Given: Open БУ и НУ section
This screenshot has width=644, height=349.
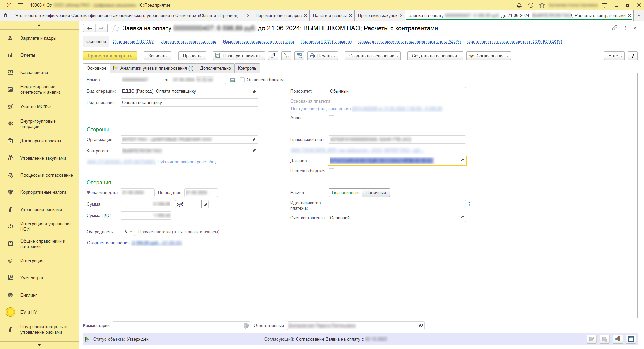Looking at the screenshot, I should (29, 312).
